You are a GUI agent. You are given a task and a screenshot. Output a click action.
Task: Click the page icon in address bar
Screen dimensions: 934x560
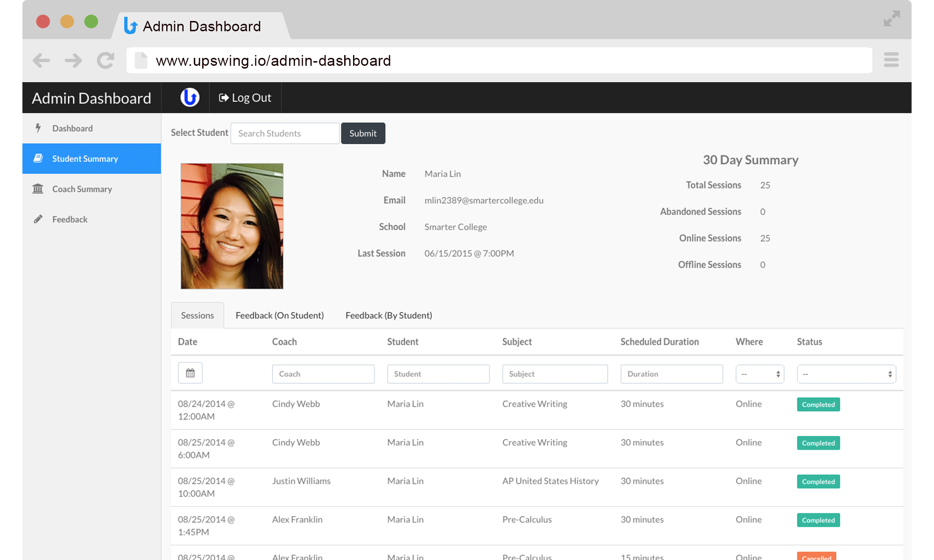[141, 60]
